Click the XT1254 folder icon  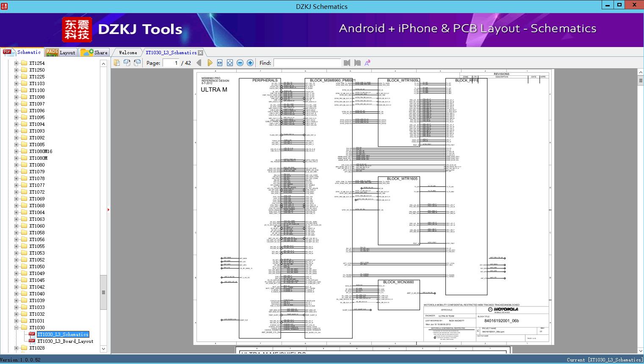tap(24, 63)
